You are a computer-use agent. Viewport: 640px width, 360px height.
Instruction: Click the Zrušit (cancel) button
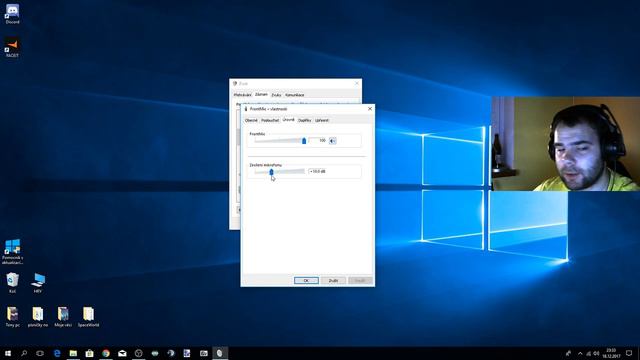(333, 280)
